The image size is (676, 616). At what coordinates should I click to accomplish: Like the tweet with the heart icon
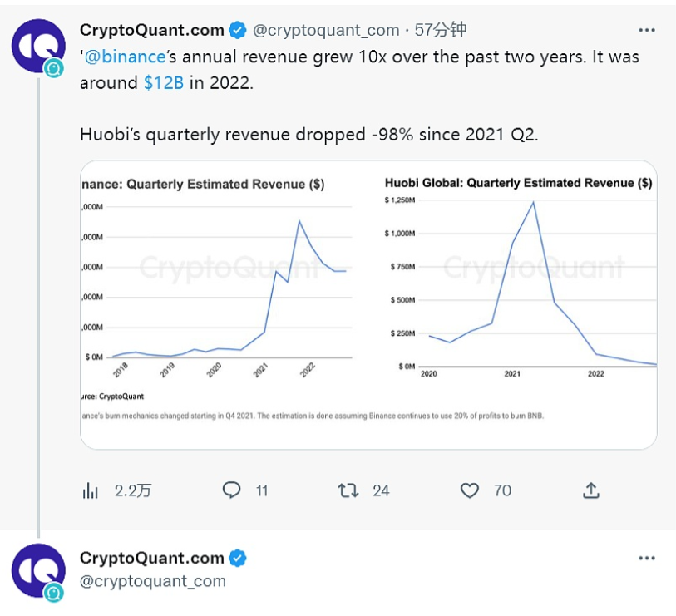pyautogui.click(x=470, y=490)
